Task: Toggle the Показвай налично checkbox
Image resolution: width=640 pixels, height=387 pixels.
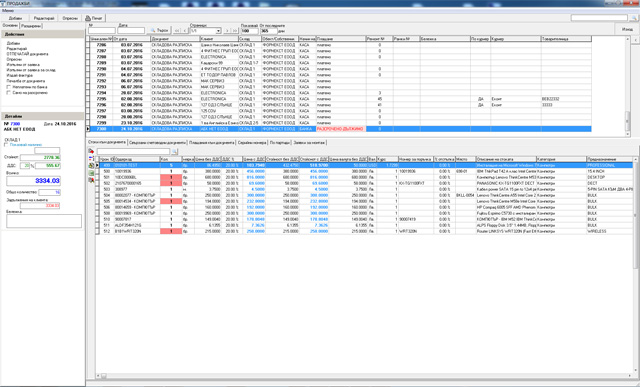Action: click(x=6, y=145)
